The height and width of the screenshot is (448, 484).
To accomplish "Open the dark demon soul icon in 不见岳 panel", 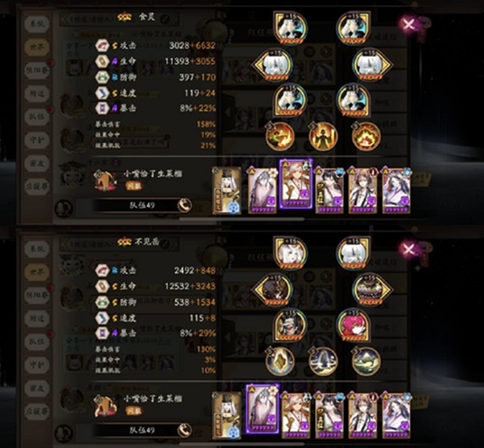I will 272,290.
